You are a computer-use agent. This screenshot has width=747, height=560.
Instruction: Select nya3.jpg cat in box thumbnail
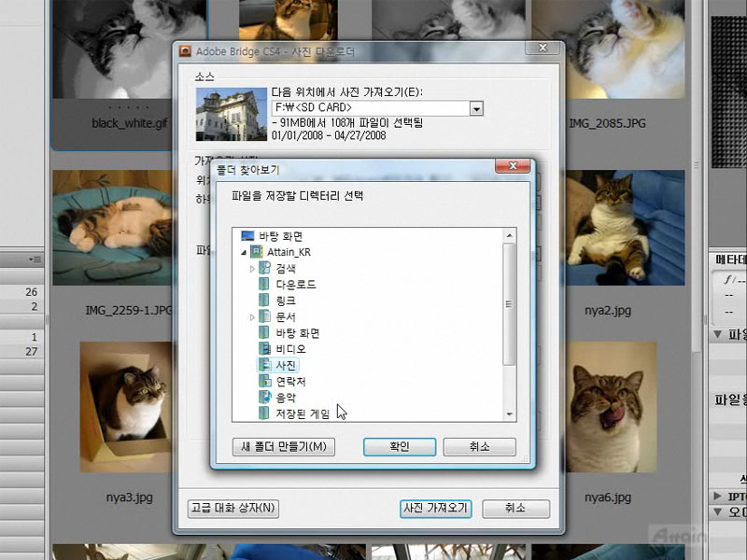(126, 407)
